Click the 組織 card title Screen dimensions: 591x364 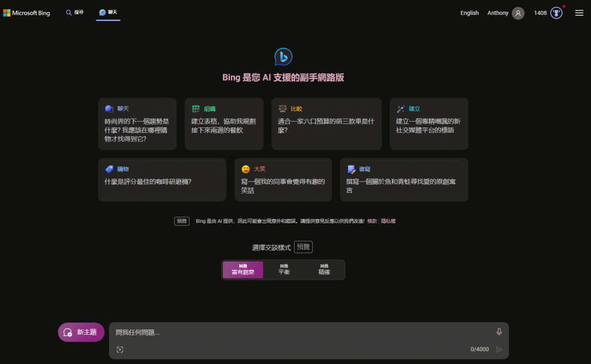[x=210, y=109]
